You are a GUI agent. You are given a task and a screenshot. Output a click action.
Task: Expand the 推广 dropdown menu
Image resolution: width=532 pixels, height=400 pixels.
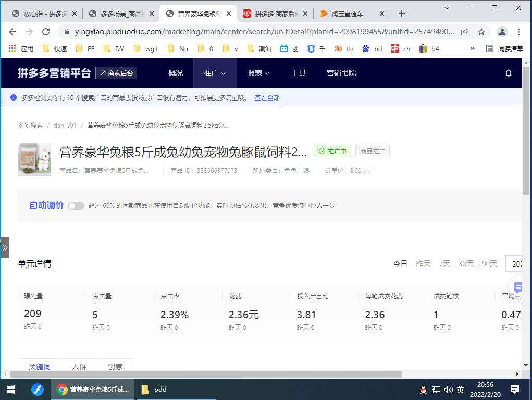tap(215, 73)
